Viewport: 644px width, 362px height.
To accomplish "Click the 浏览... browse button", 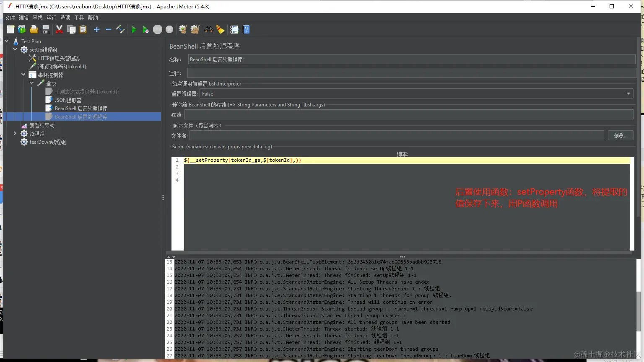I will click(x=621, y=136).
